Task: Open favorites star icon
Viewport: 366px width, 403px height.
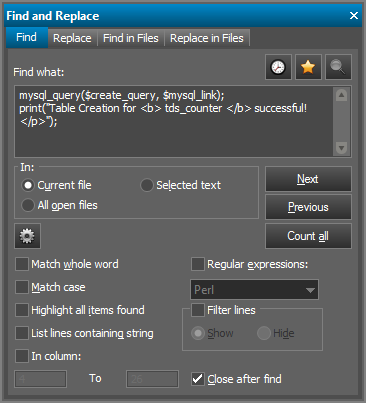Action: click(308, 67)
